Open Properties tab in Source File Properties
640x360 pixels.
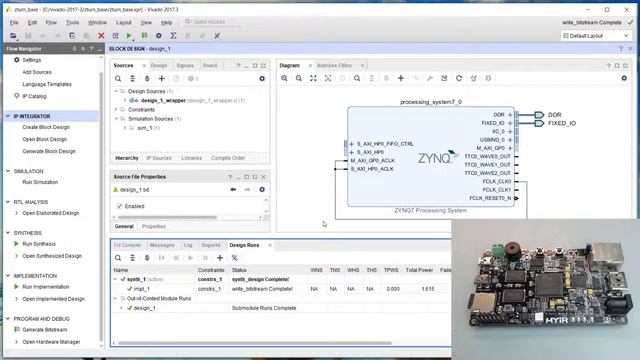coord(153,226)
